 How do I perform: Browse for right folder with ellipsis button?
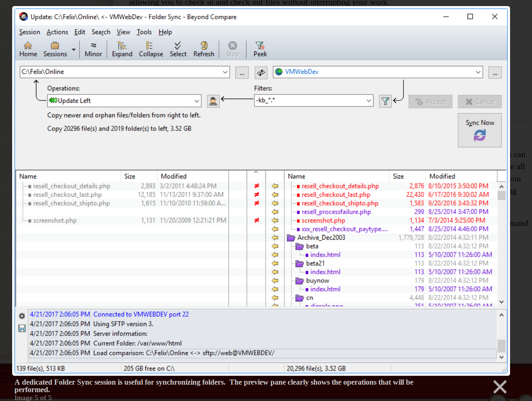click(x=495, y=72)
